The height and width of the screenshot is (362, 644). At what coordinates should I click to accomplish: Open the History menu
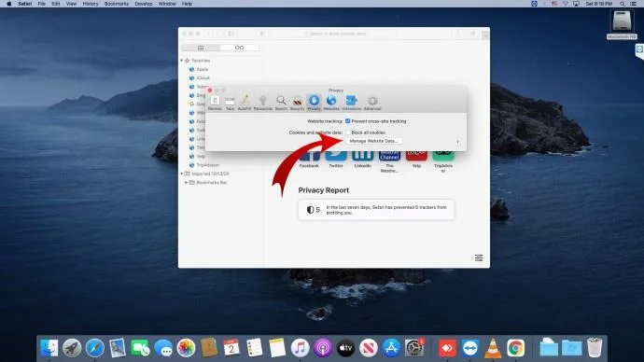[x=91, y=4]
